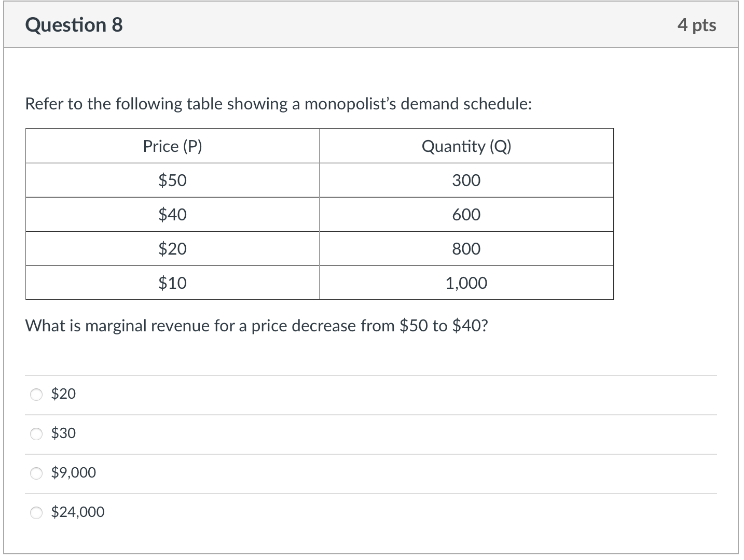This screenshot has width=744, height=560.
Task: Click the $30 answer label text
Action: click(63, 433)
